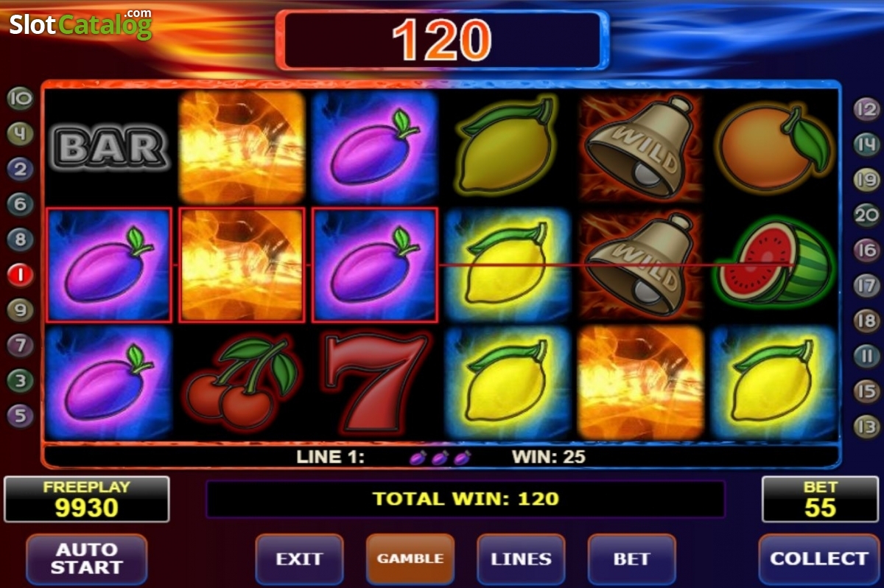
Task: Open the BET options
Action: tap(632, 559)
